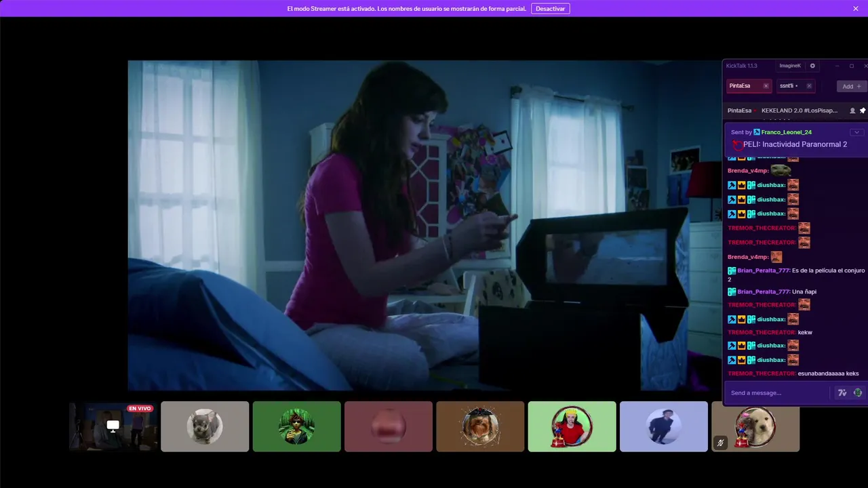This screenshot has height=488, width=868.
Task: Open the EN VIVO stream thumbnail
Action: click(113, 426)
